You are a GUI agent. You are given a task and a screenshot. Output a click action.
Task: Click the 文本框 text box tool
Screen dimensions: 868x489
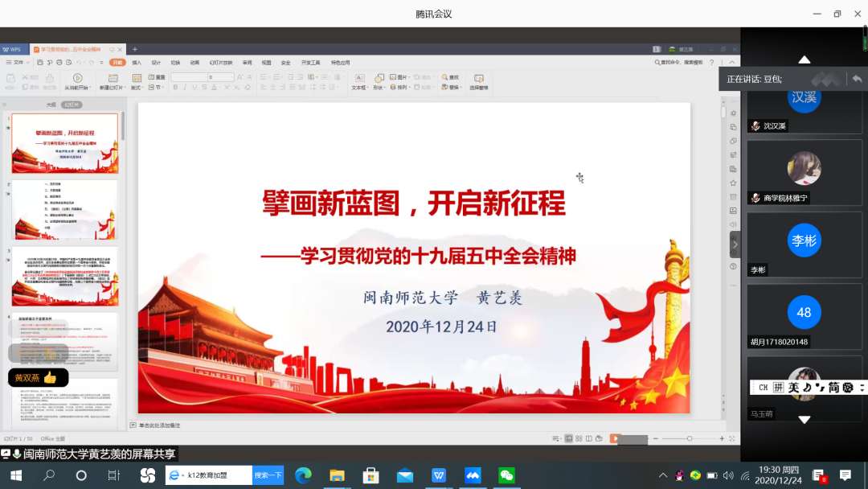click(x=358, y=79)
